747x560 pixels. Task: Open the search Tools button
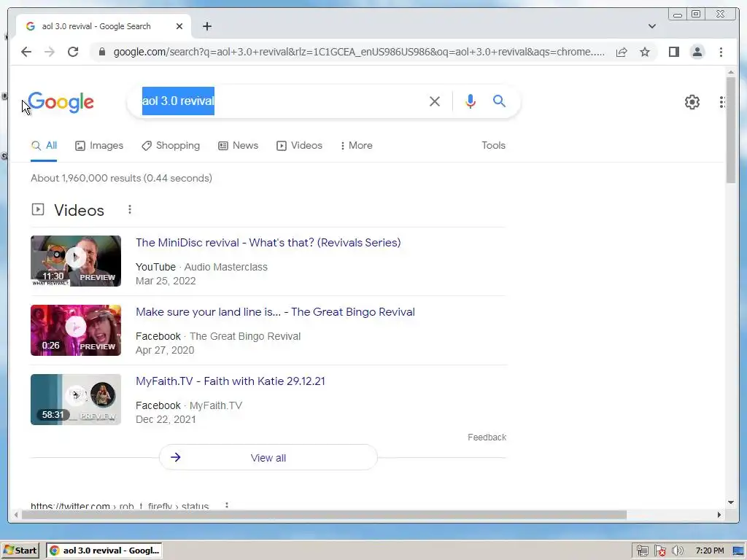point(493,146)
